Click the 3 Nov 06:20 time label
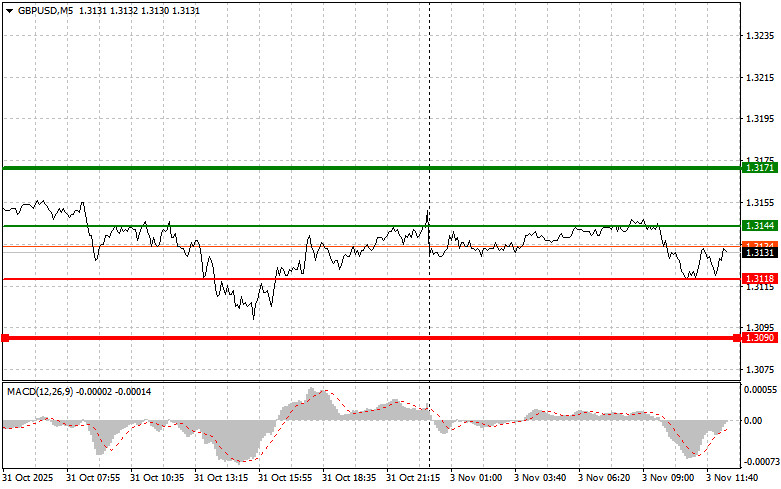Screen dimensions: 781x489 click(x=604, y=478)
